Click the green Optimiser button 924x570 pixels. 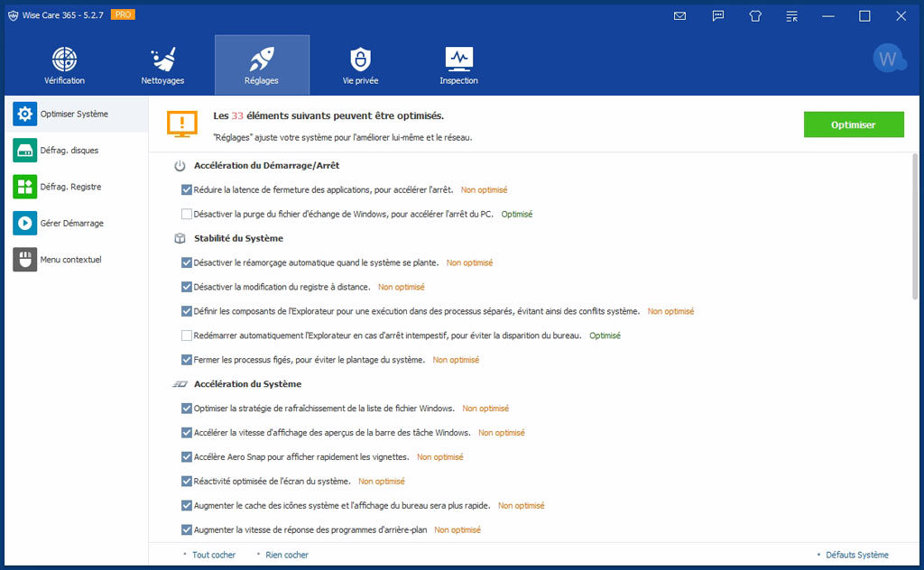pyautogui.click(x=854, y=124)
